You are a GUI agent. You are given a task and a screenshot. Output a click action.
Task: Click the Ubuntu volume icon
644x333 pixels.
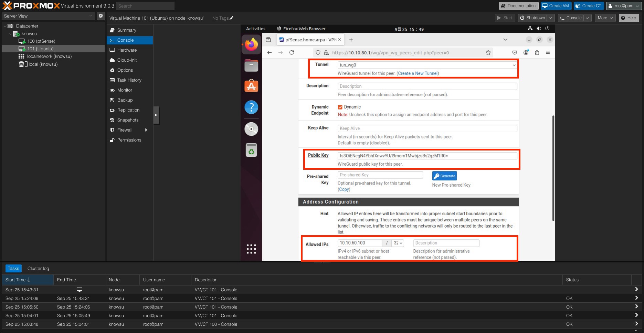[x=539, y=29]
